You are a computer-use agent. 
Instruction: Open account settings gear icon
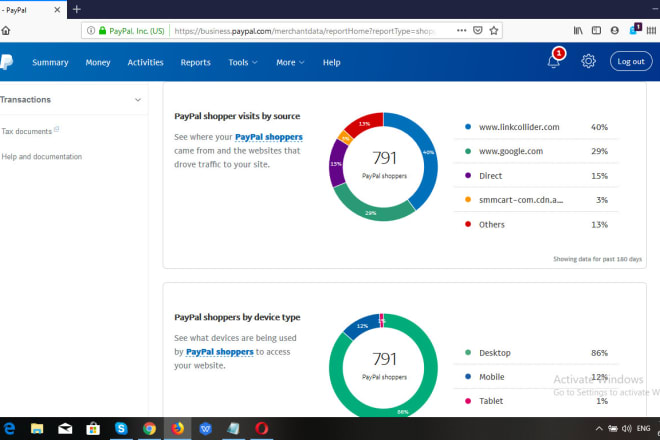click(x=588, y=61)
